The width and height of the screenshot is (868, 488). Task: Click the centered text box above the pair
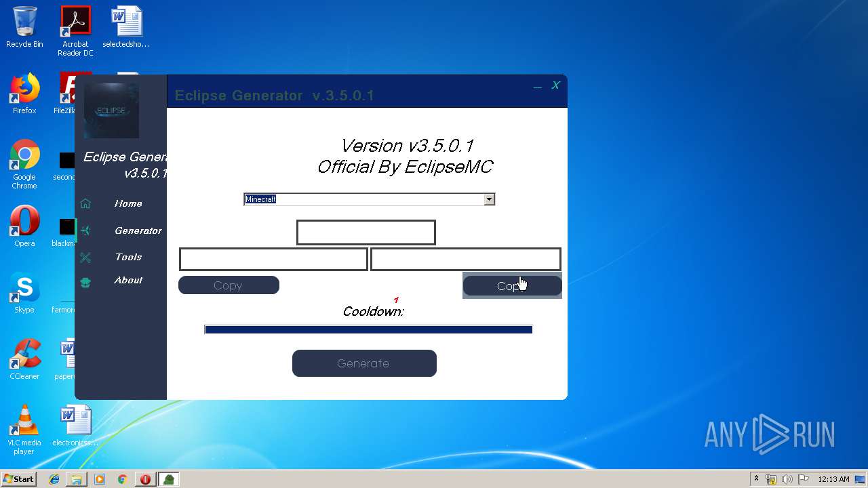tap(366, 232)
